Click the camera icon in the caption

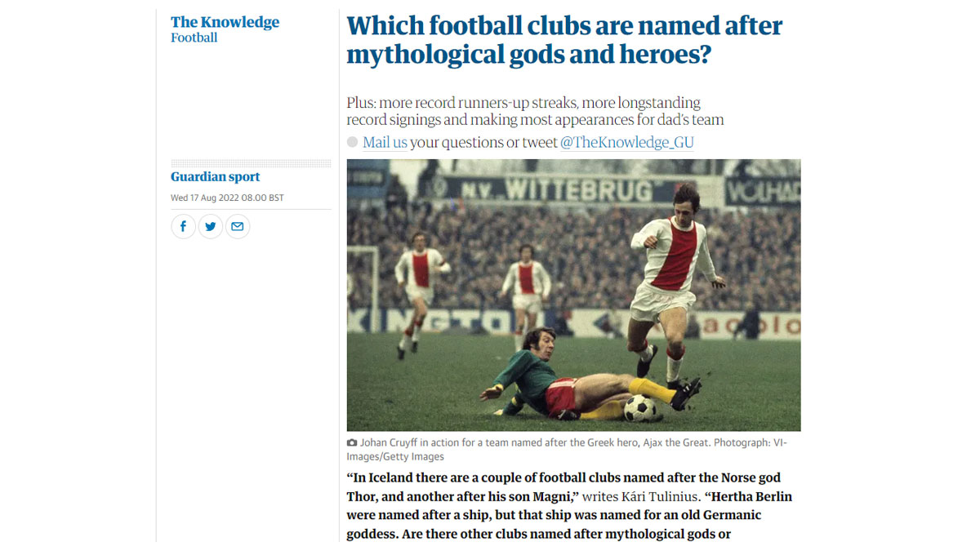[352, 442]
